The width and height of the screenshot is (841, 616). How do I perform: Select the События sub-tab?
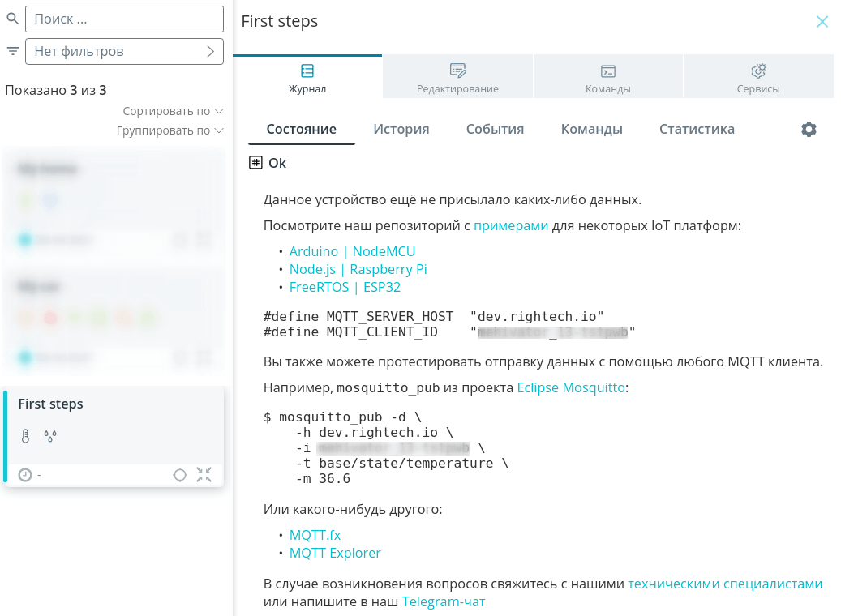(495, 129)
